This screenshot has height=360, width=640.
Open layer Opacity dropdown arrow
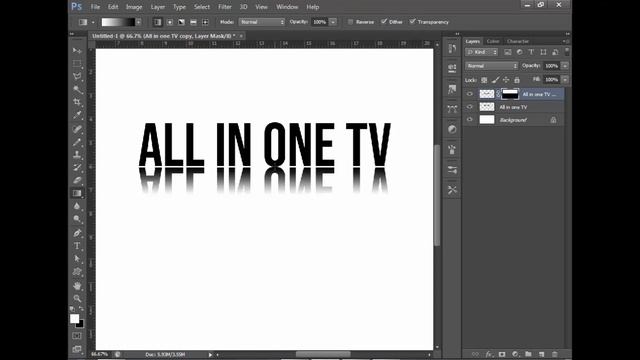[x=565, y=66]
